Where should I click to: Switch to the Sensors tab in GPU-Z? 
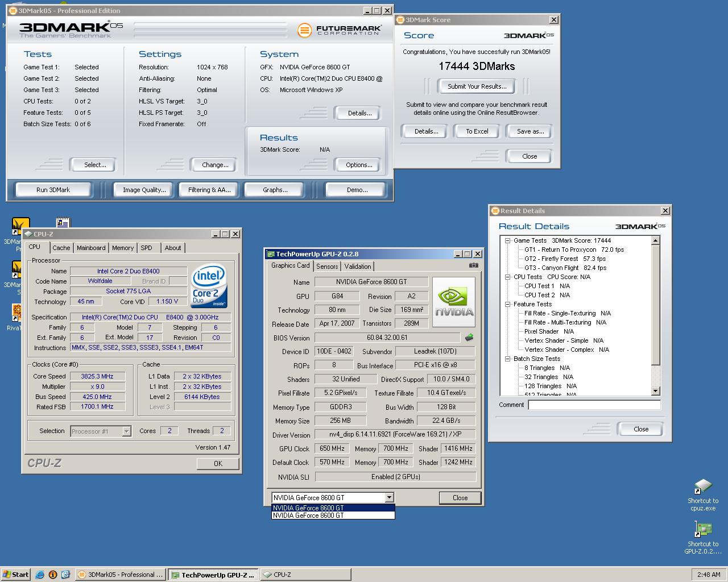coord(327,266)
